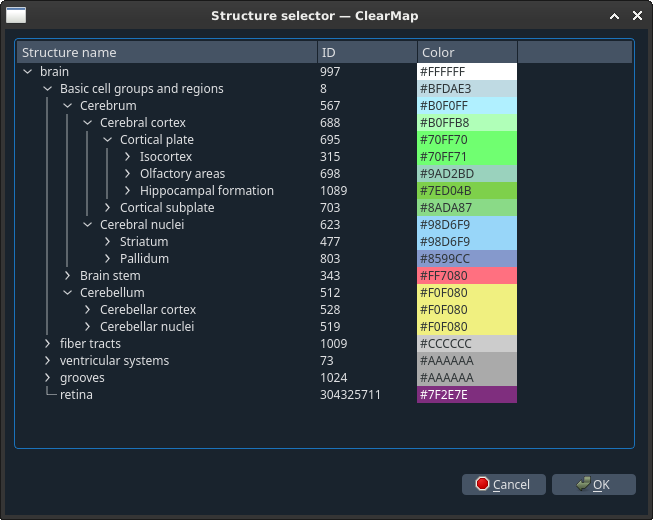Collapse the Cerebral nuclei node
The height and width of the screenshot is (520, 653).
(88, 225)
